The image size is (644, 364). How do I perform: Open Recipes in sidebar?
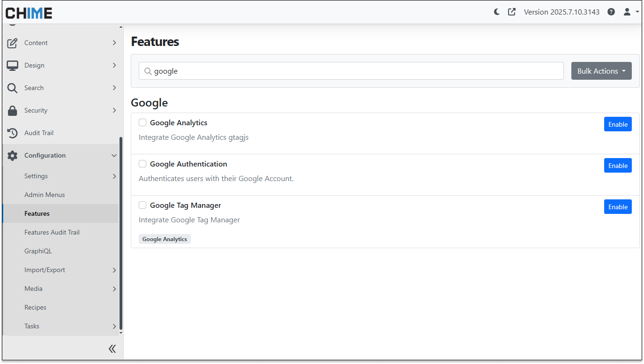click(35, 307)
